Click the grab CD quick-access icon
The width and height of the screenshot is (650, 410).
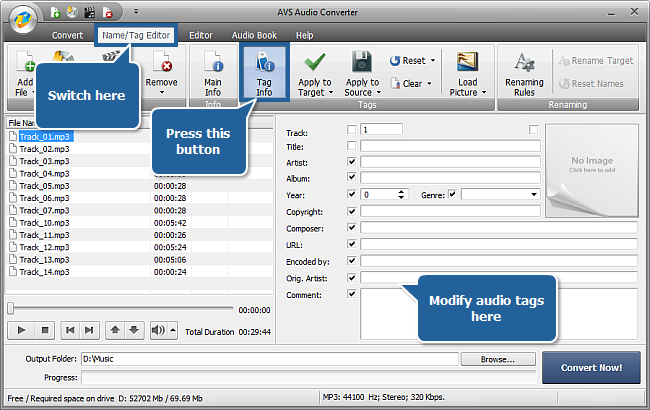coord(72,13)
